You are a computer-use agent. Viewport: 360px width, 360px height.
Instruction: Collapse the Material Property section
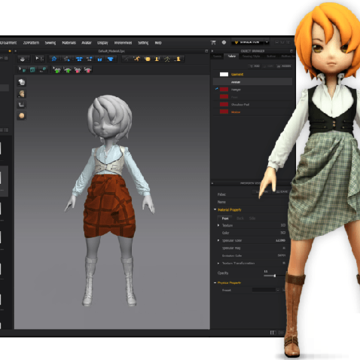pos(215,210)
